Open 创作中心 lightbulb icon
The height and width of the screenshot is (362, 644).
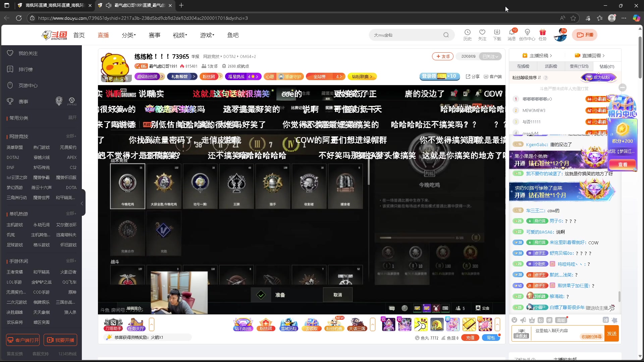527,35
